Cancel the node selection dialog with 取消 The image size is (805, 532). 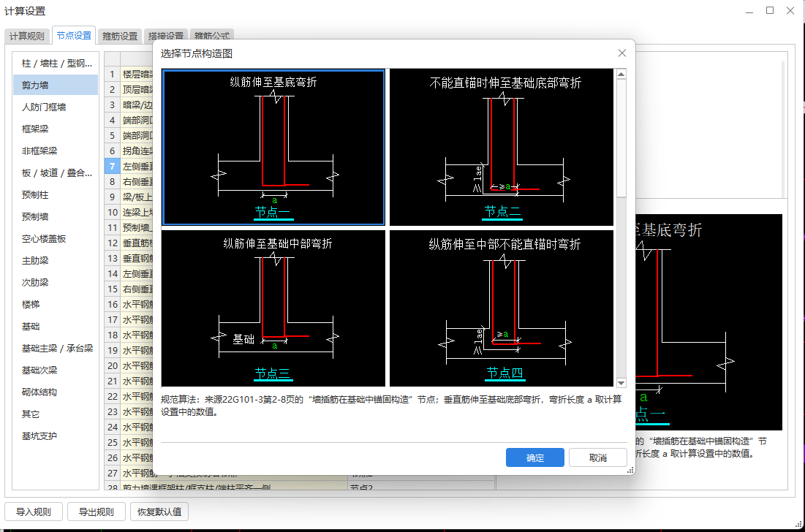click(x=597, y=457)
